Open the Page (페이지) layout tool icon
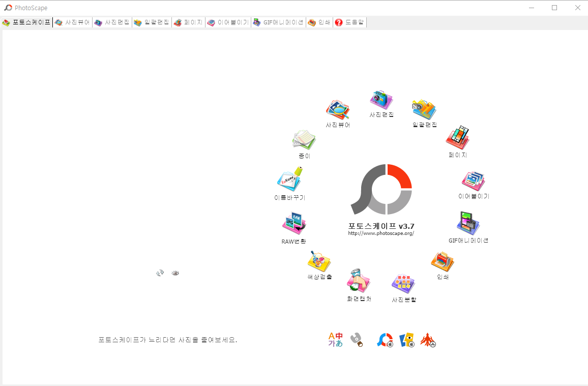 click(457, 136)
